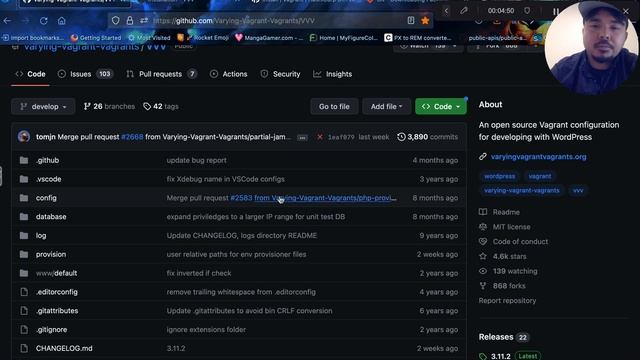Screen dimensions: 640x360
Task: Open the .vscode folder
Action: pos(49,179)
